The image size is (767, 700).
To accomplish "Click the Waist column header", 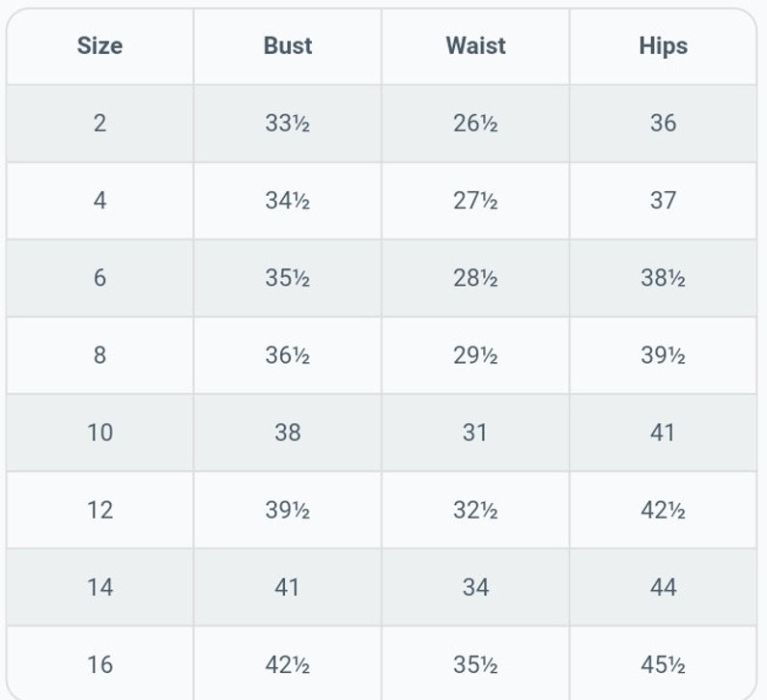I will click(x=475, y=46).
